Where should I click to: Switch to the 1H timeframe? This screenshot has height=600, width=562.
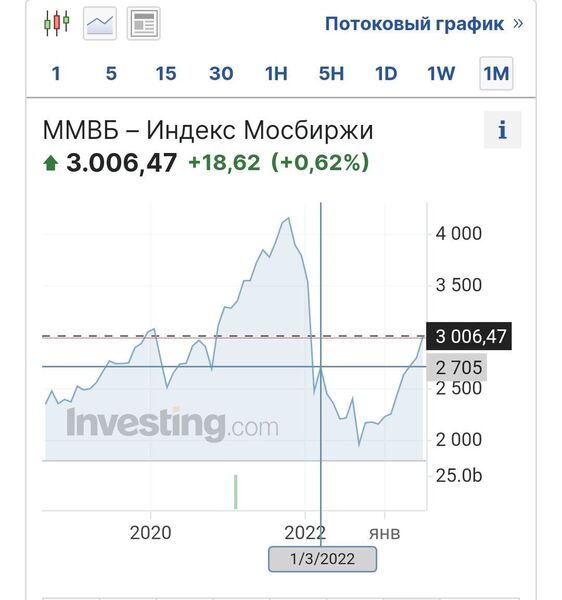[276, 73]
